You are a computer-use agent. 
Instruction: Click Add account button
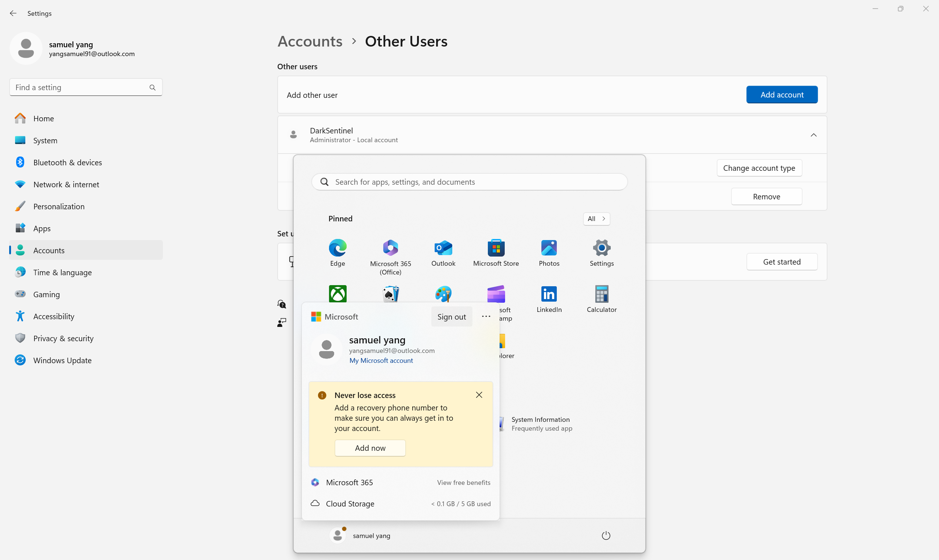(782, 95)
